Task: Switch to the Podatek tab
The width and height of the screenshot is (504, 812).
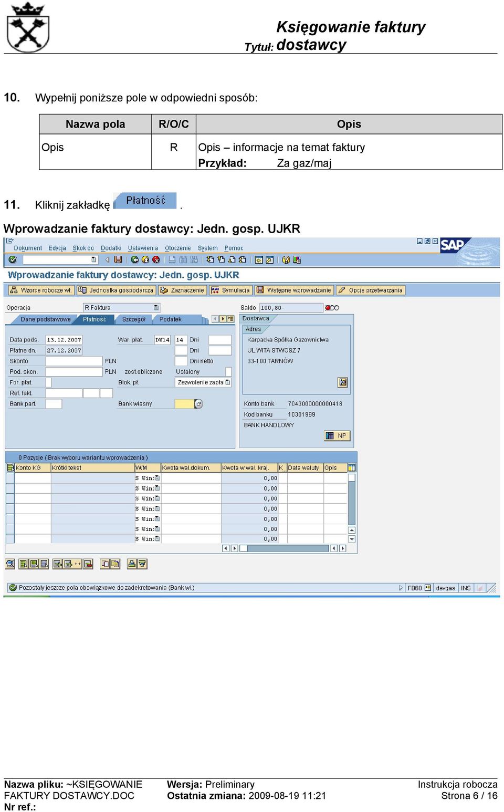Action: tap(171, 319)
